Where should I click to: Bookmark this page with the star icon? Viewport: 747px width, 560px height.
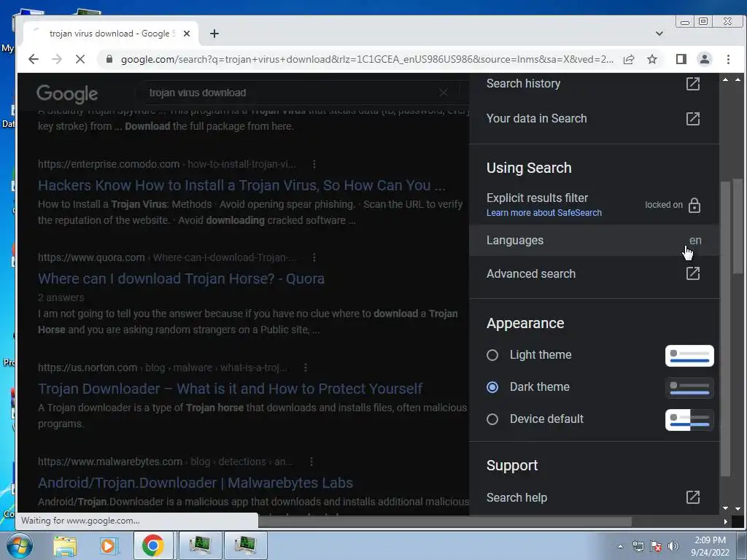(652, 59)
